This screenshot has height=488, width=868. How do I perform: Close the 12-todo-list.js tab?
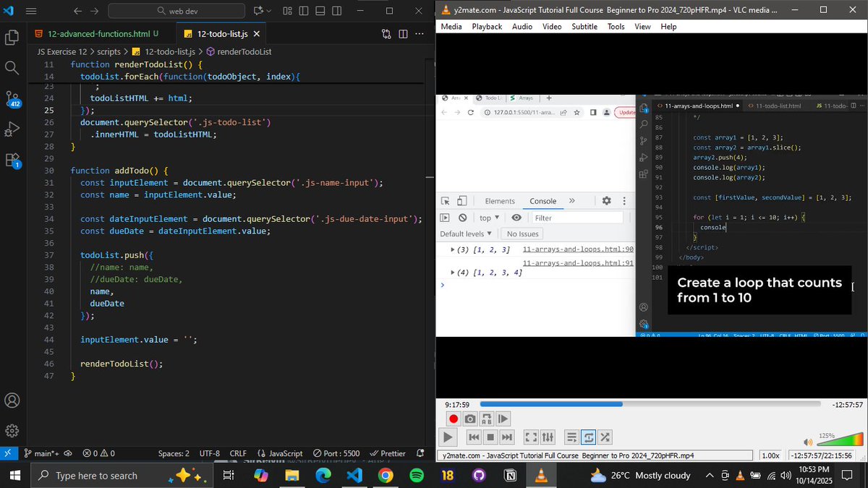[257, 34]
